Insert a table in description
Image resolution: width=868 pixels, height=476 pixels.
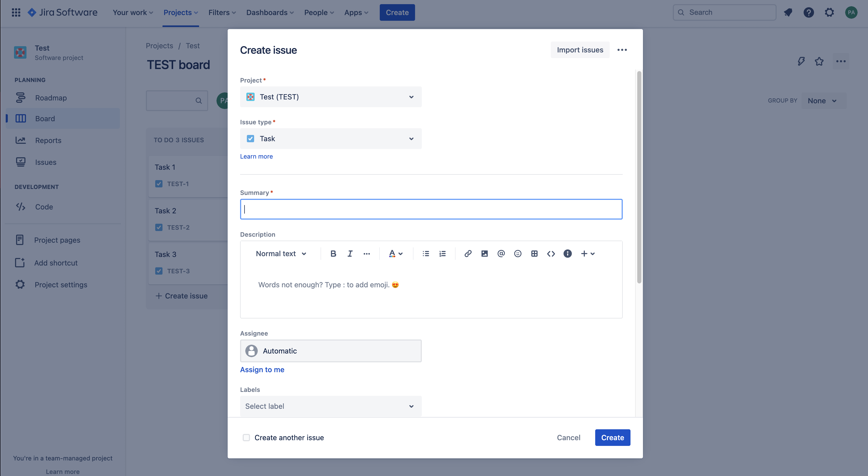click(x=534, y=254)
